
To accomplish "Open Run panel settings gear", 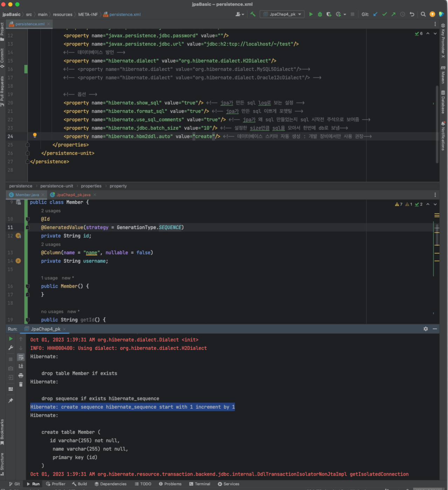I will coord(426,329).
